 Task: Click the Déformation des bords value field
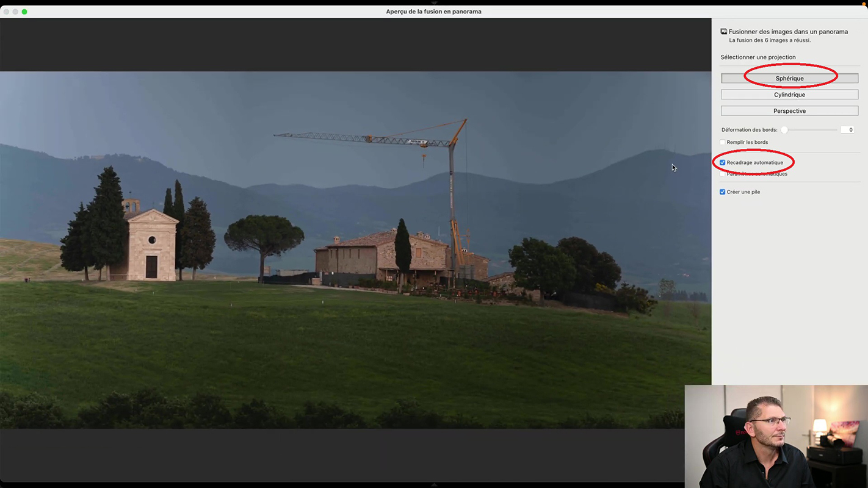point(847,130)
